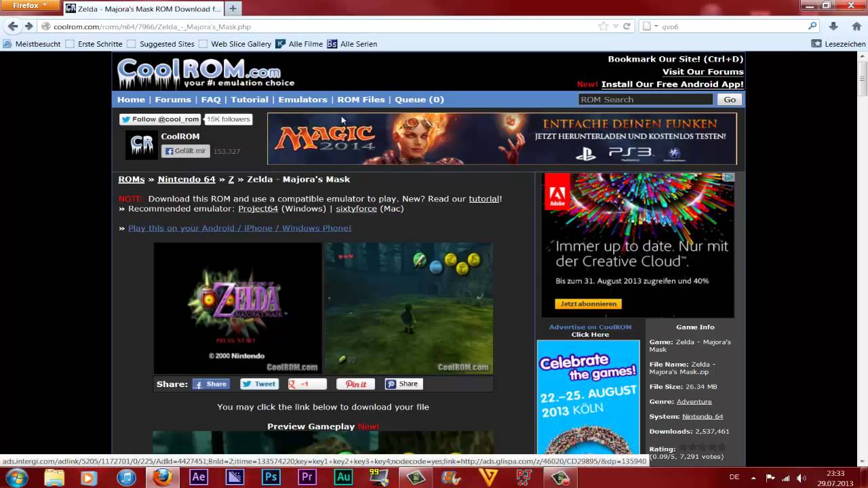
Task: Open the ROM Files menu item
Action: [x=361, y=100]
